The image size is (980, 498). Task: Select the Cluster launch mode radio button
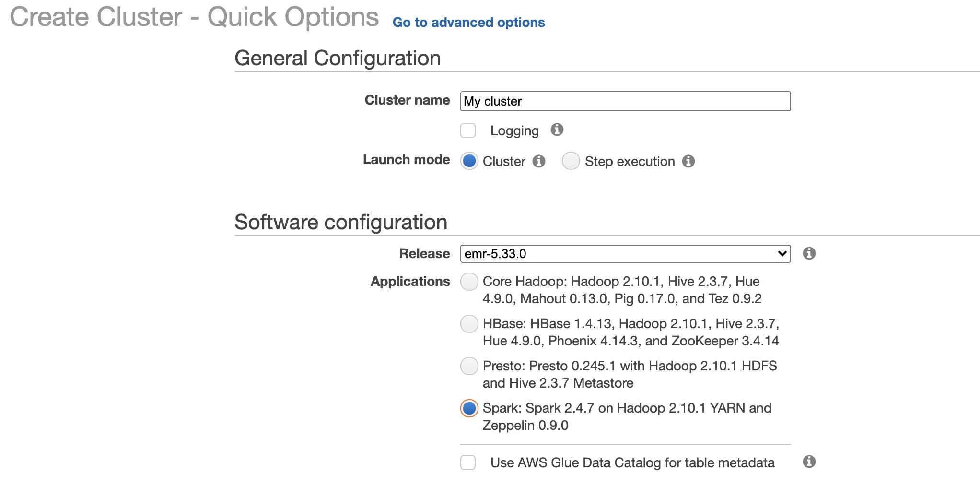pyautogui.click(x=469, y=161)
